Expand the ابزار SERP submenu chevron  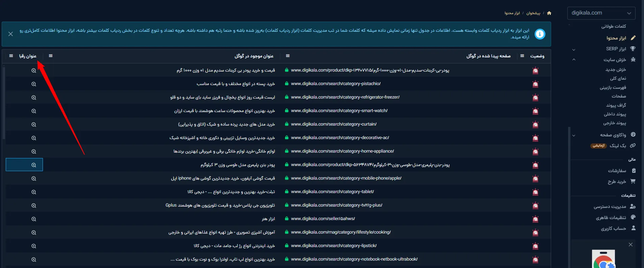pyautogui.click(x=574, y=50)
